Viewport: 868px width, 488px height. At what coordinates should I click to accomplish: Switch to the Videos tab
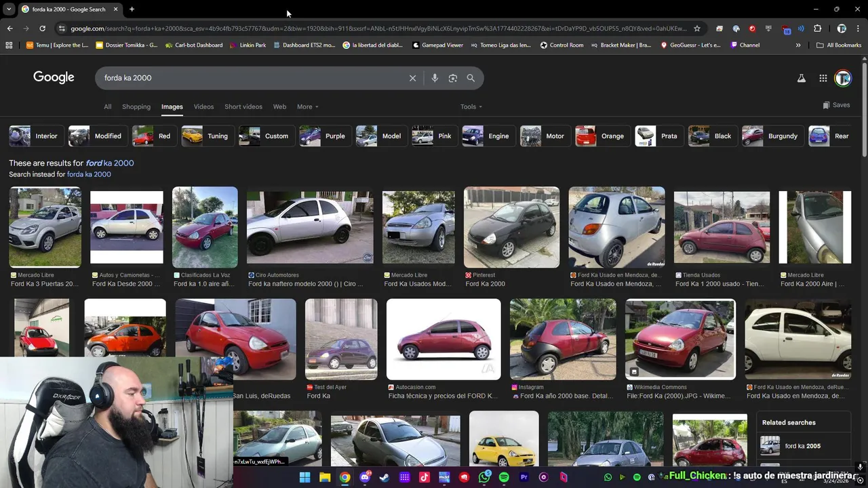(x=203, y=106)
